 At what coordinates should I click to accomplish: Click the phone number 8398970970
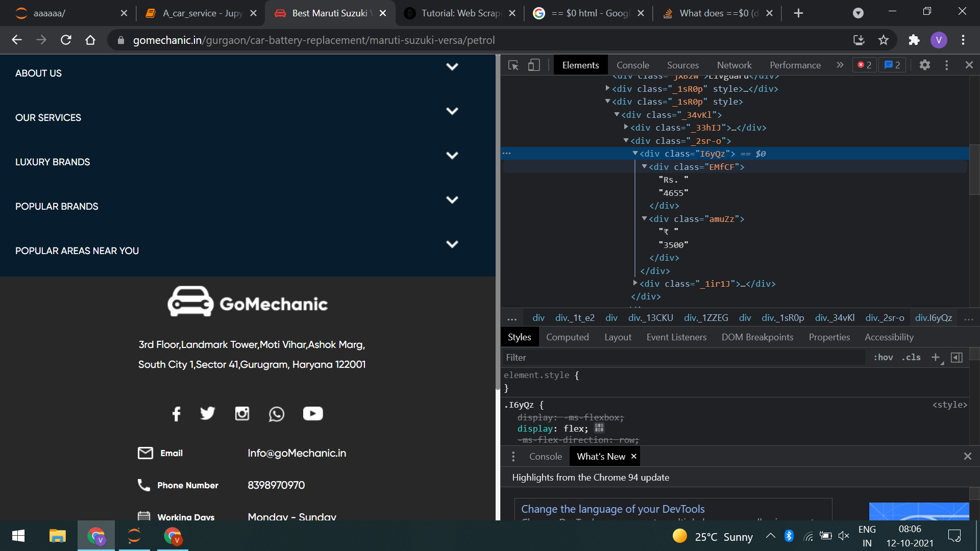pyautogui.click(x=276, y=485)
